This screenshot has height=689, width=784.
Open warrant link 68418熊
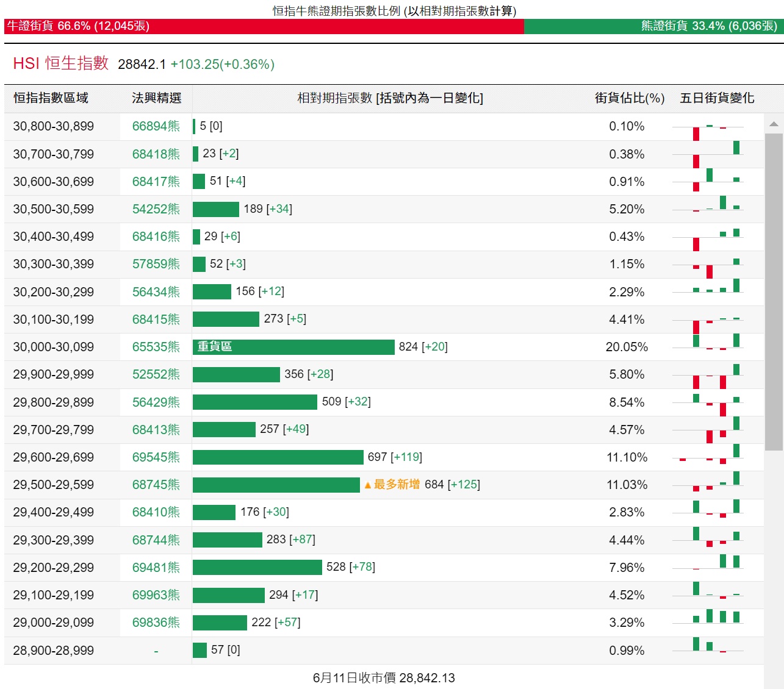(x=156, y=154)
